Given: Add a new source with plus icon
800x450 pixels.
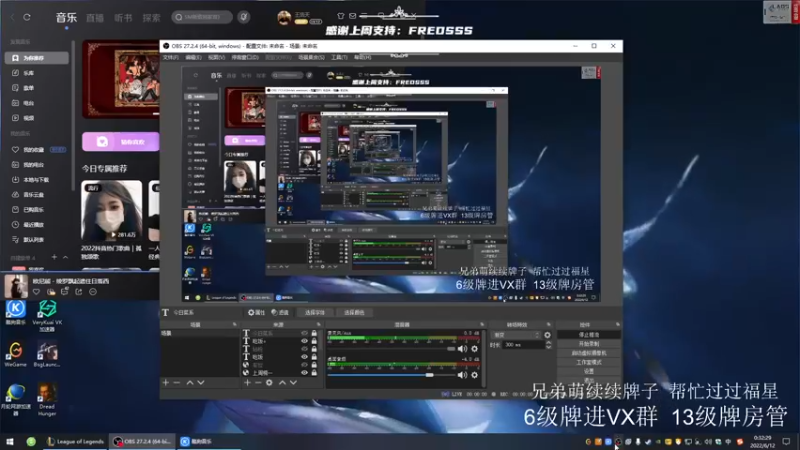Looking at the screenshot, I should pos(247,382).
